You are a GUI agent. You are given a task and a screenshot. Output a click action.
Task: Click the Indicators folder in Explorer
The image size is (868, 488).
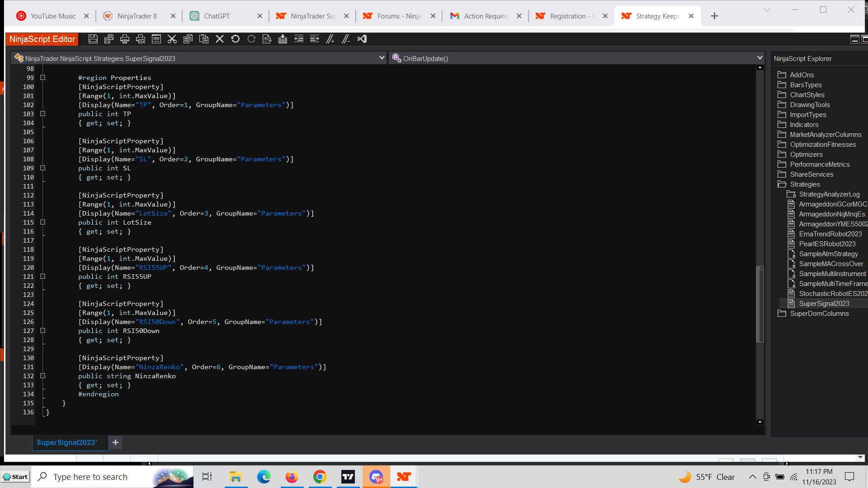(x=804, y=125)
